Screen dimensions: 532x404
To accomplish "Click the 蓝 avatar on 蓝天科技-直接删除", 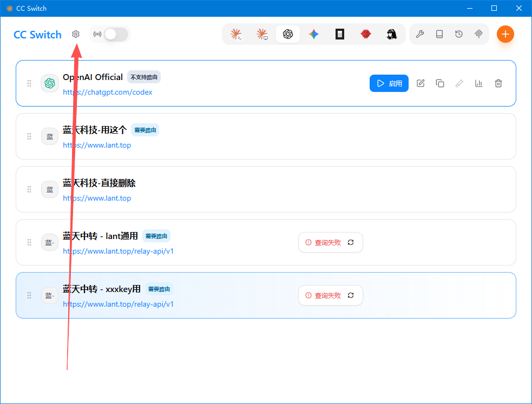I will coord(50,189).
